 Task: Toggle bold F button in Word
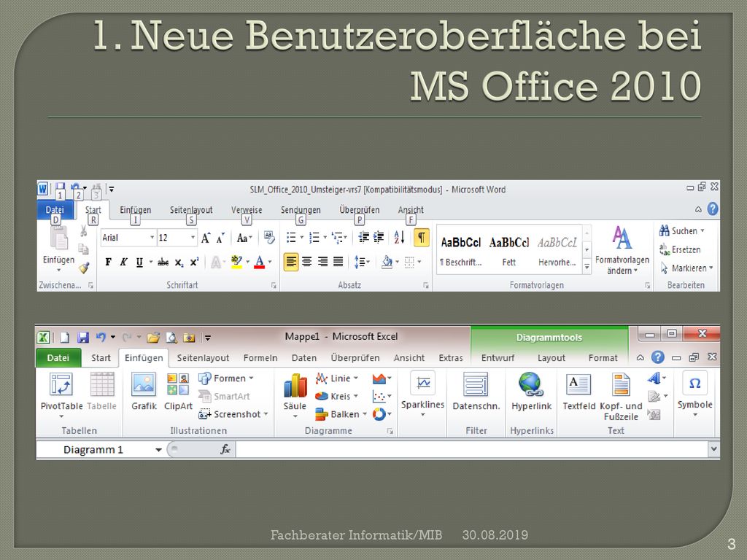point(109,262)
